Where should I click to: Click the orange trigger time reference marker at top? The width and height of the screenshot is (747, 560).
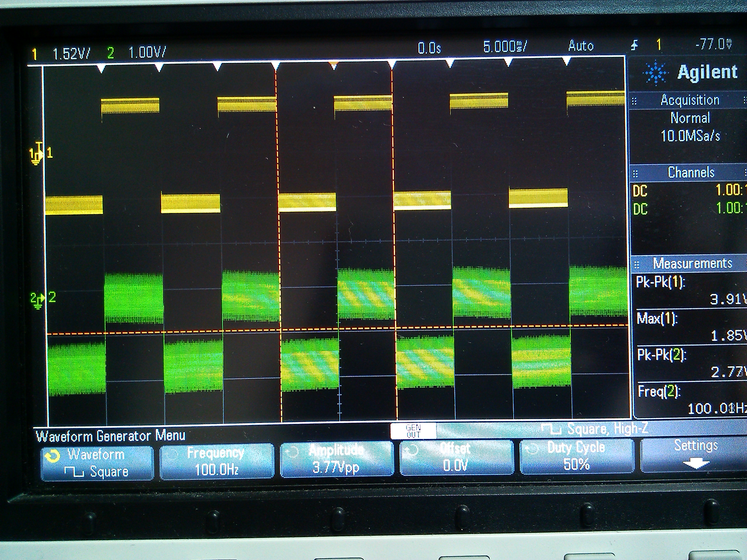334,66
